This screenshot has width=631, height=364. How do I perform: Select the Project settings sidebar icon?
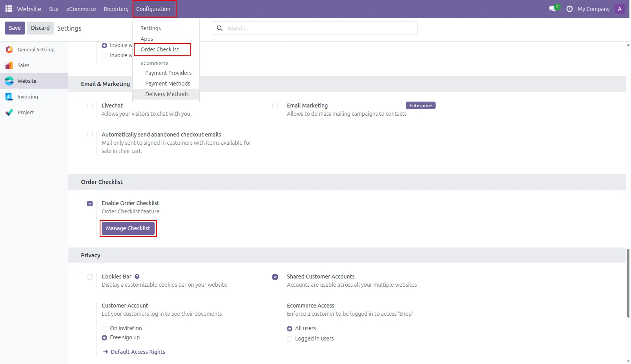click(9, 113)
